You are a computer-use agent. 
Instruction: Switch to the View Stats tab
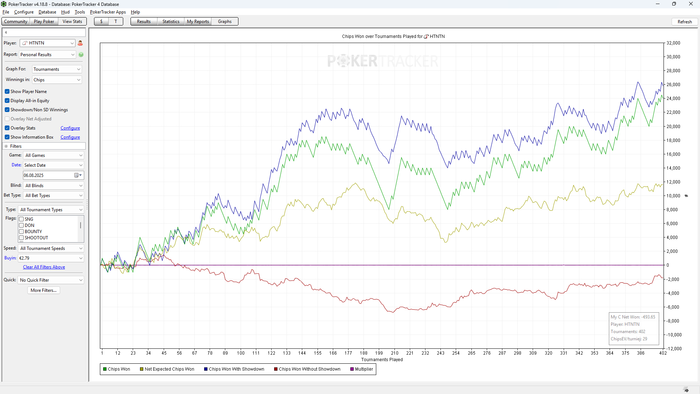coord(72,21)
